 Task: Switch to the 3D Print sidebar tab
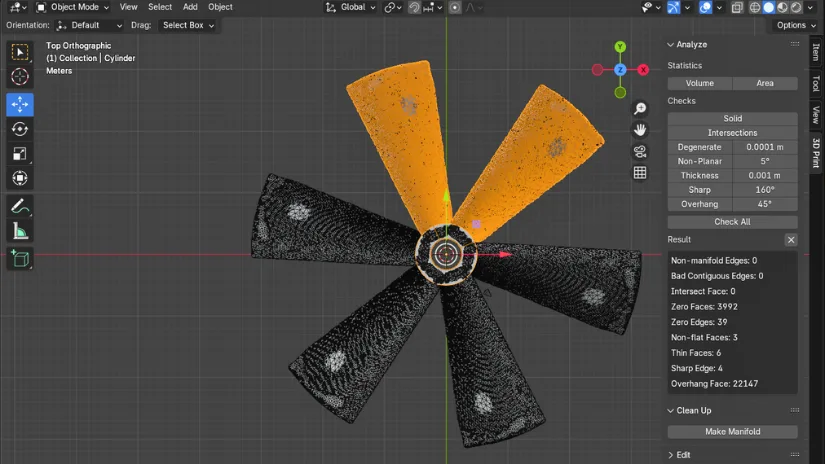tap(816, 152)
